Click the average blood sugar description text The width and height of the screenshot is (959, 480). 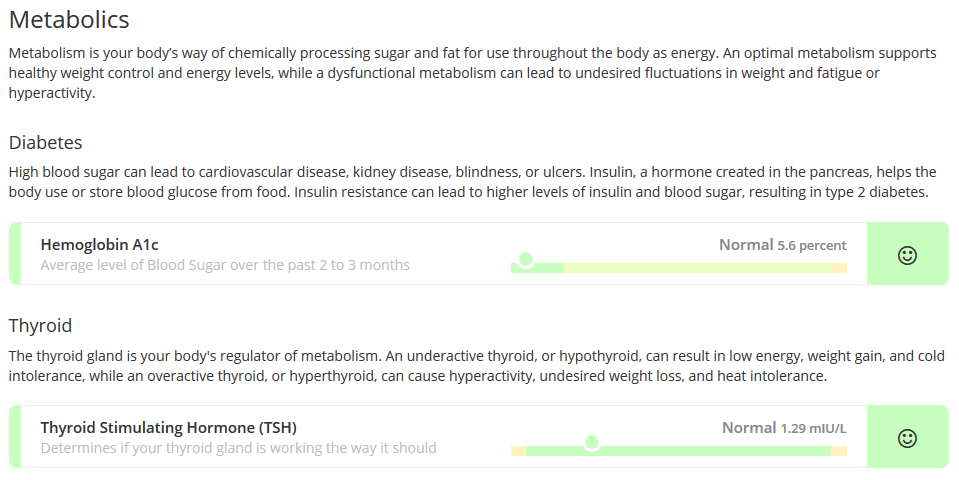225,265
